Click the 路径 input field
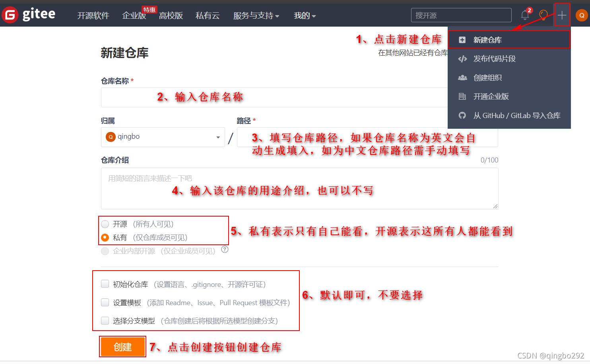The width and height of the screenshot is (590, 364). coord(367,137)
